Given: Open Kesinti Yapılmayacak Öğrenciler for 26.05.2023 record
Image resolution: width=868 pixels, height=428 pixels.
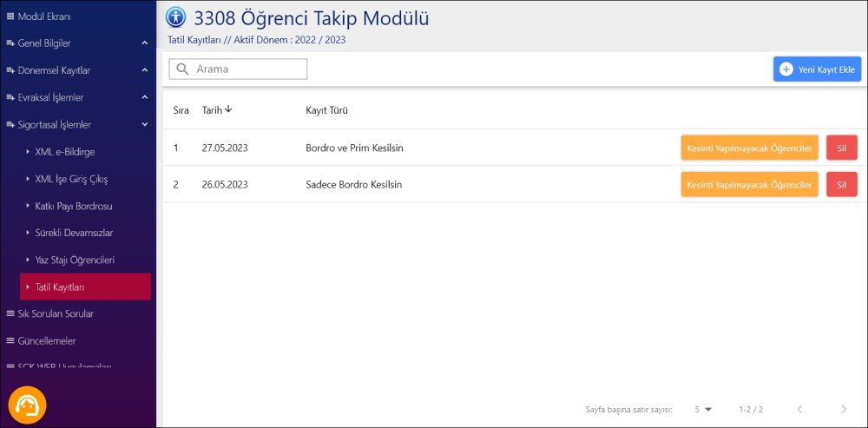Looking at the screenshot, I should [x=749, y=185].
